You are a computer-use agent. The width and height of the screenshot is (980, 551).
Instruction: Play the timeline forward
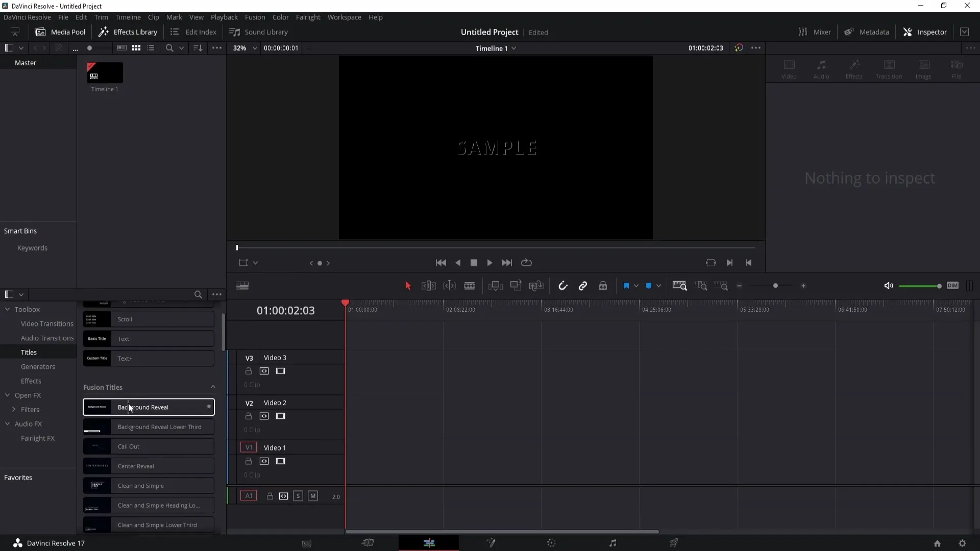coord(489,263)
